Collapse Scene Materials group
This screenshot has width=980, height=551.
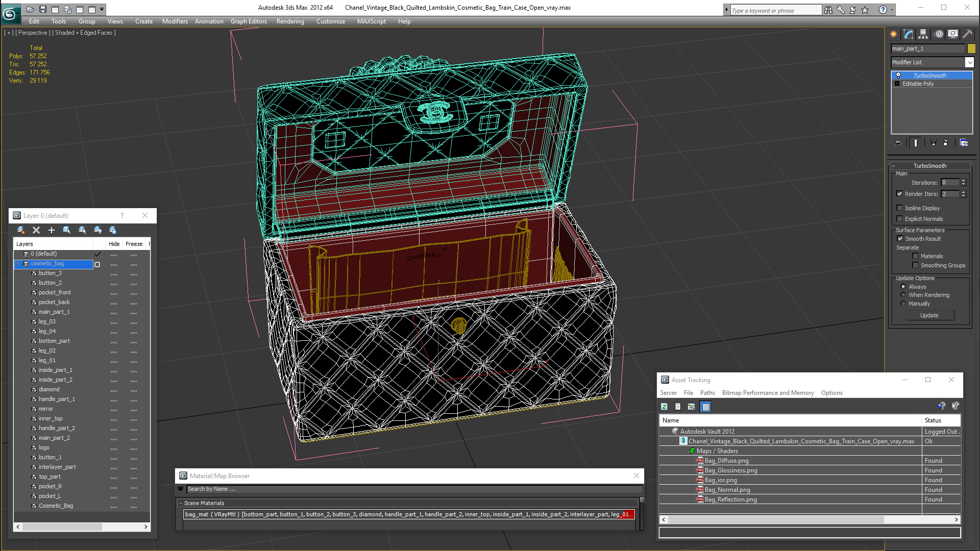point(180,503)
